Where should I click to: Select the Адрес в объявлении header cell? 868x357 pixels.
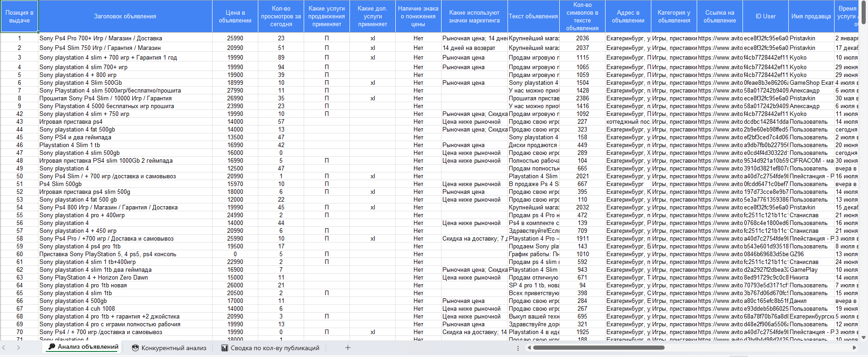point(628,16)
